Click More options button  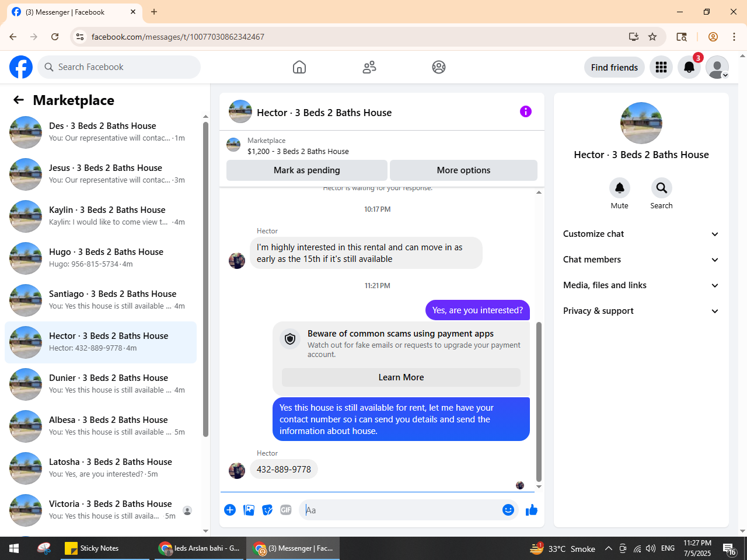pyautogui.click(x=463, y=170)
